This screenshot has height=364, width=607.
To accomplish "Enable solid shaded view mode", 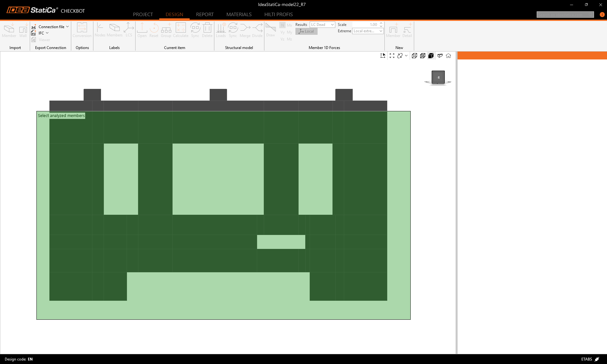I will coord(431,56).
